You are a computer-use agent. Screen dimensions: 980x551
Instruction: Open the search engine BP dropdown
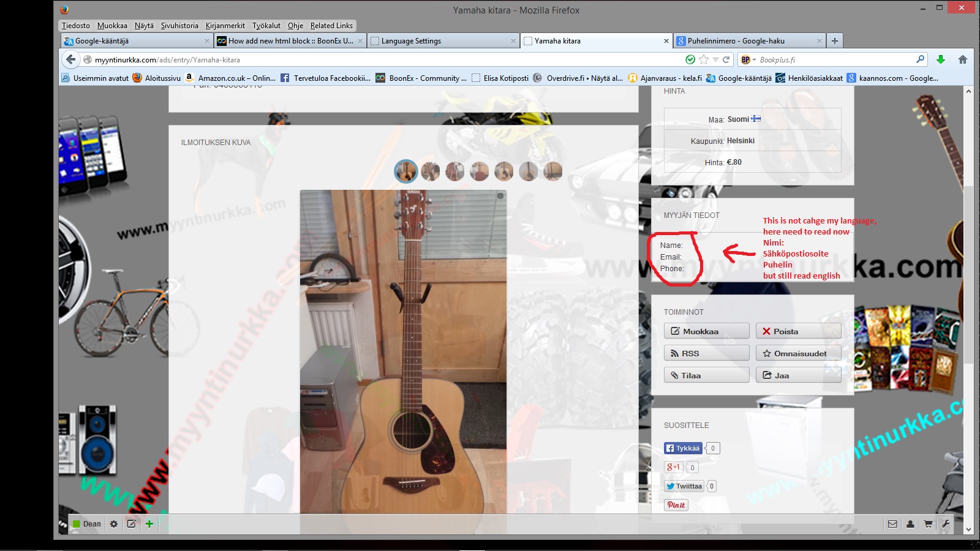tap(748, 59)
